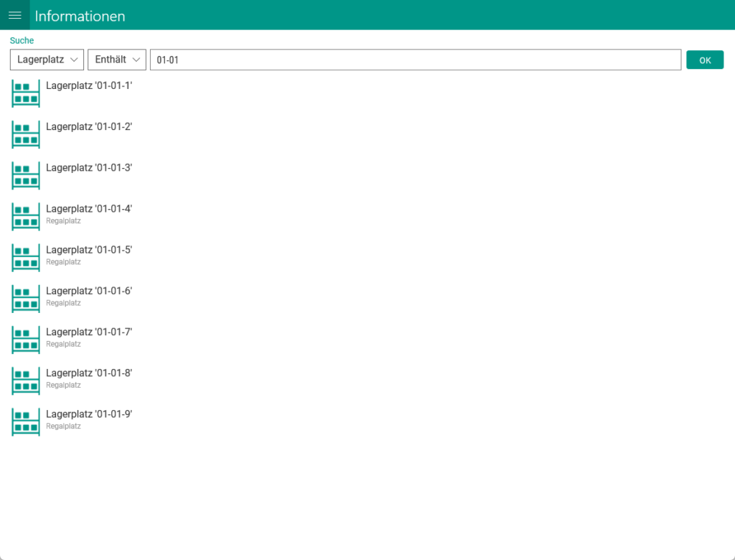Click shelf icon for Lagerplatz '01-01-3'
Image resolution: width=735 pixels, height=560 pixels.
[26, 175]
